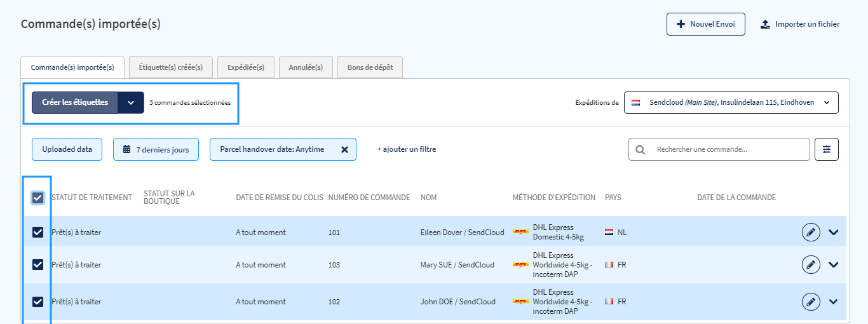Image resolution: width=868 pixels, height=324 pixels.
Task: Click the pencil edit icon for order 103
Action: [x=811, y=265]
